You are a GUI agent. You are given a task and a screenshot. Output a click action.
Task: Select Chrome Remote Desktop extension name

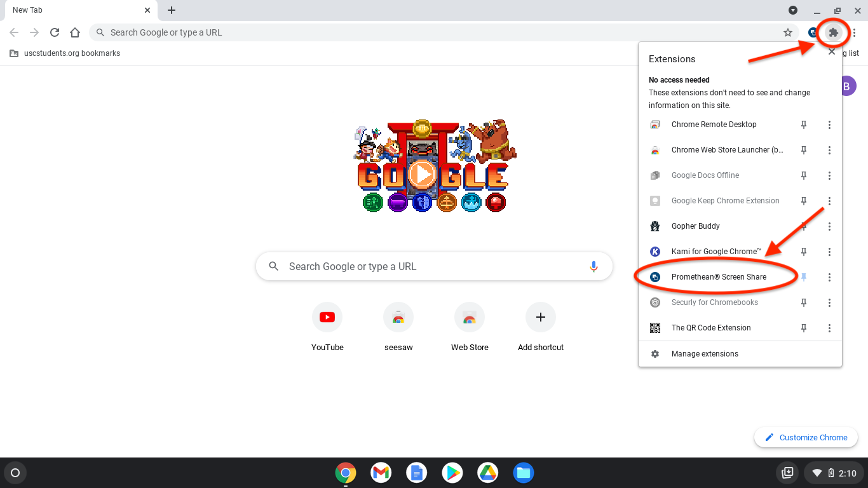point(714,125)
